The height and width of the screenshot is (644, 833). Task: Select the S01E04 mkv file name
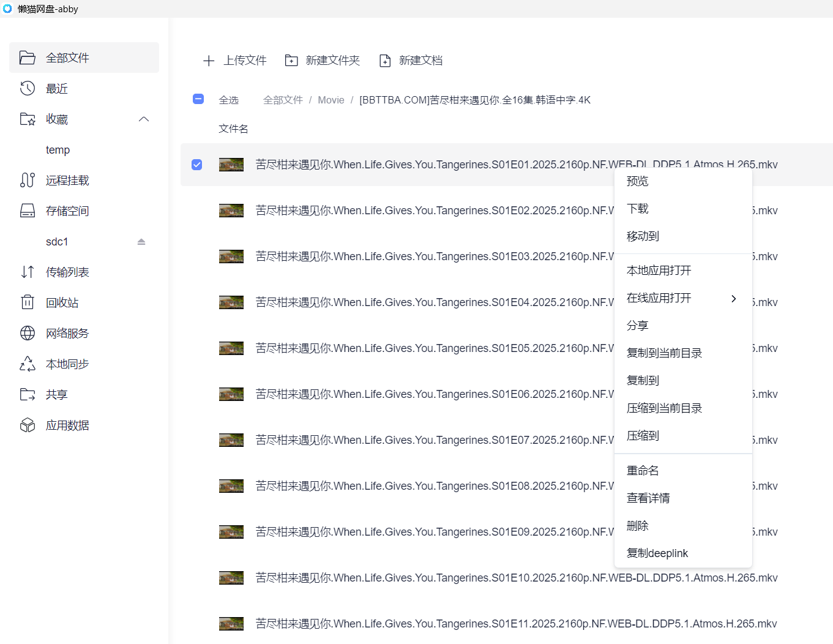[x=435, y=302]
